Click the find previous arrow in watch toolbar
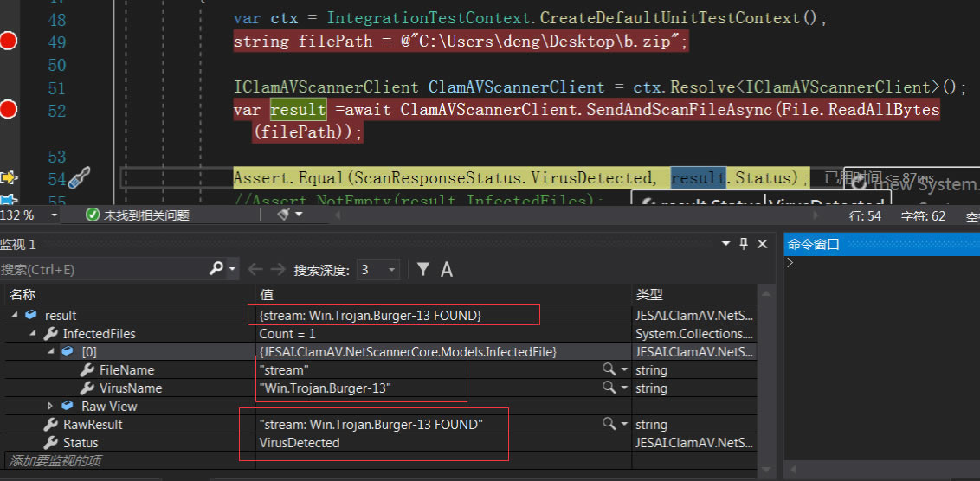Image resolution: width=980 pixels, height=481 pixels. pos(255,270)
